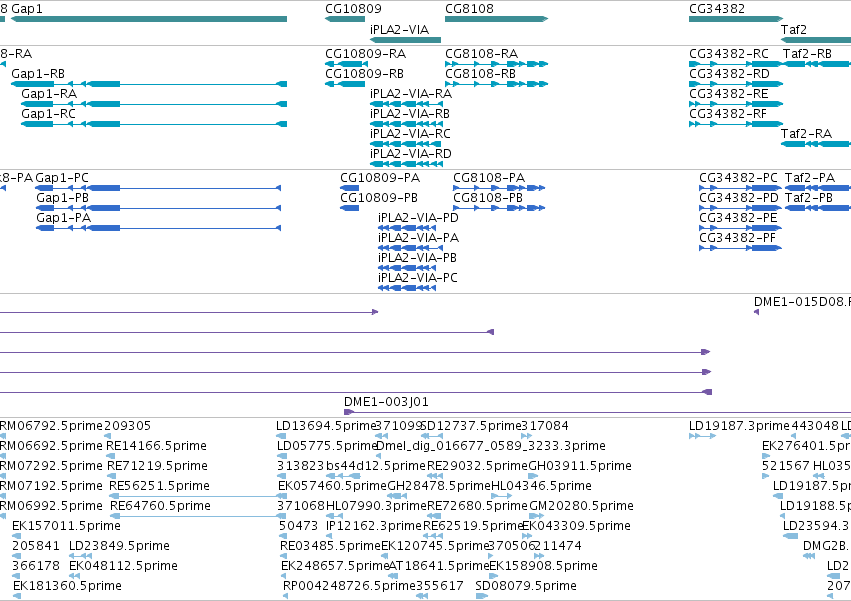Screen dimensions: 851x601
Task: Select protein CG8108-PA
Action: tap(499, 188)
